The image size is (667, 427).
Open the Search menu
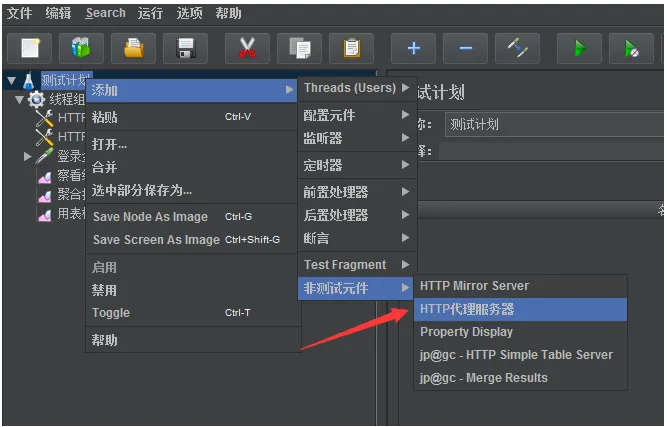click(105, 13)
